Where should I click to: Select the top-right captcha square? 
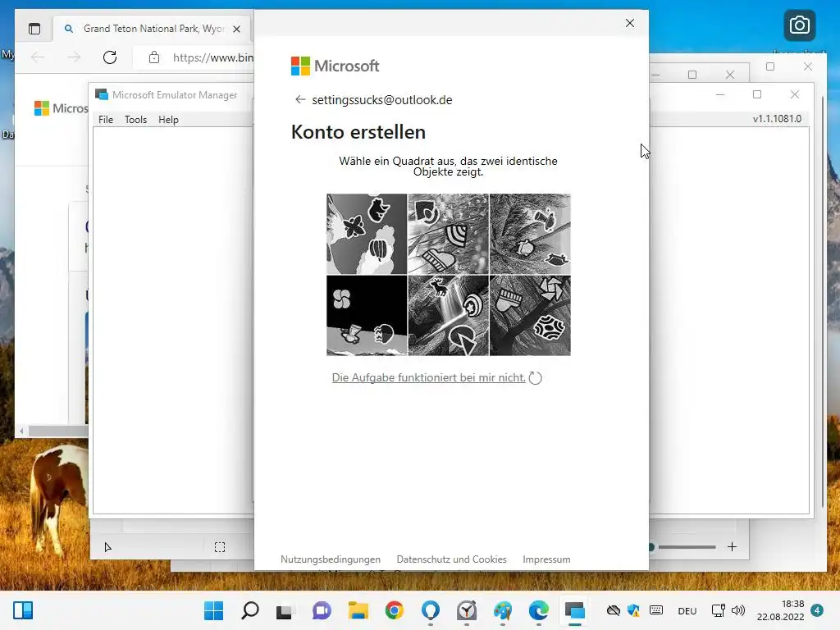click(530, 234)
